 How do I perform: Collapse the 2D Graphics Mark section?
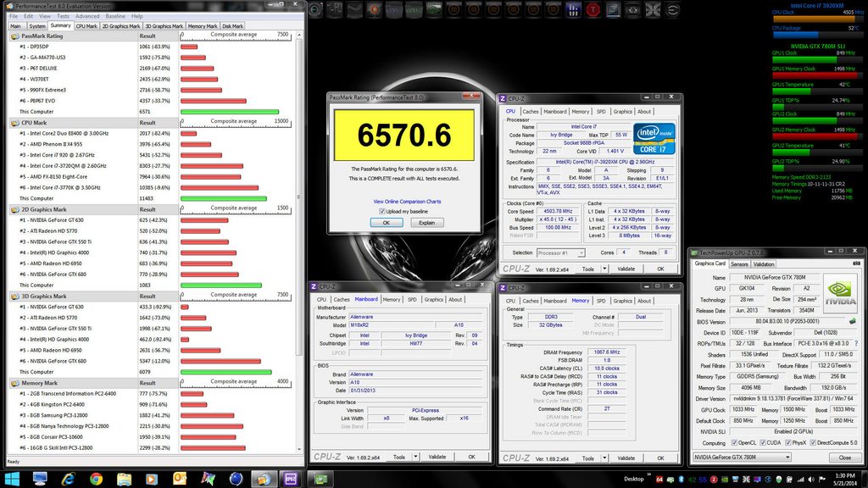tap(14, 210)
